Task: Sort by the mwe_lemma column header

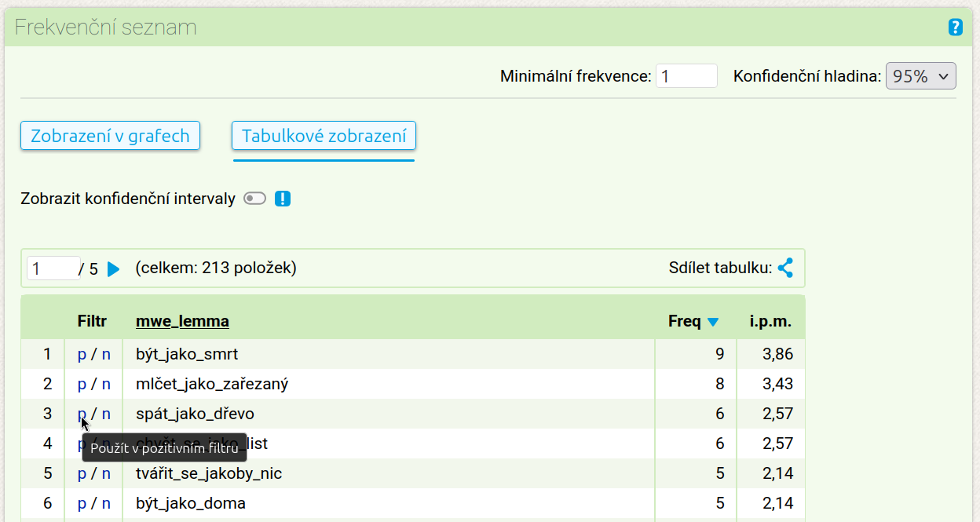Action: 182,321
